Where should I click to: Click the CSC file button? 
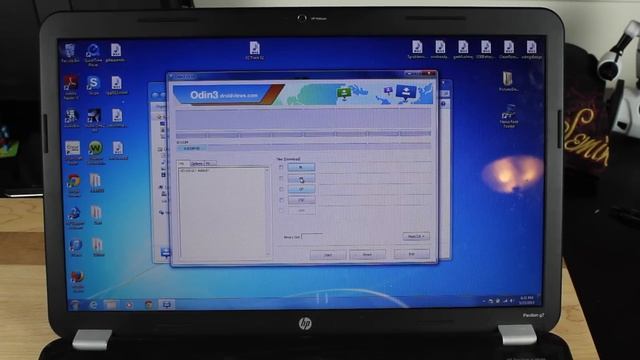[x=301, y=200]
